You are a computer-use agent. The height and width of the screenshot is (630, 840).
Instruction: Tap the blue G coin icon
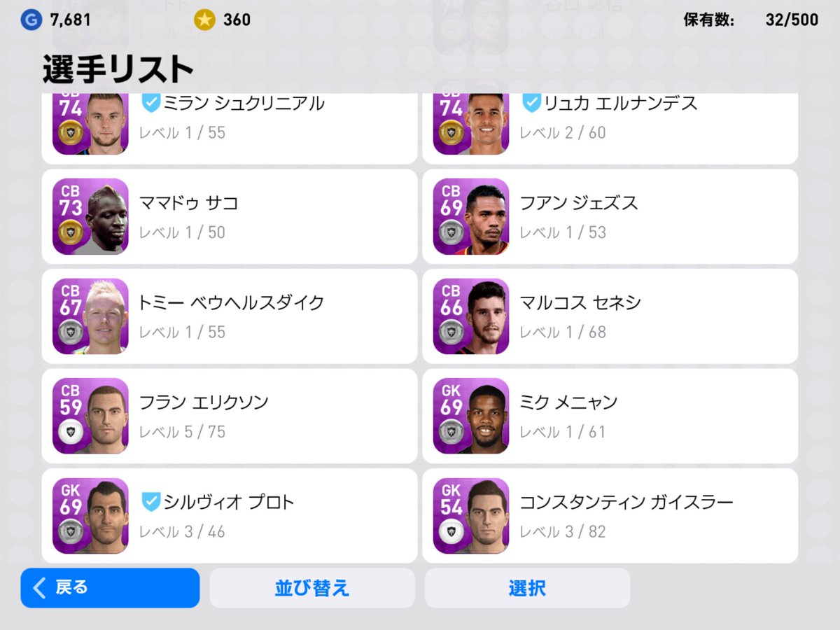pyautogui.click(x=31, y=20)
